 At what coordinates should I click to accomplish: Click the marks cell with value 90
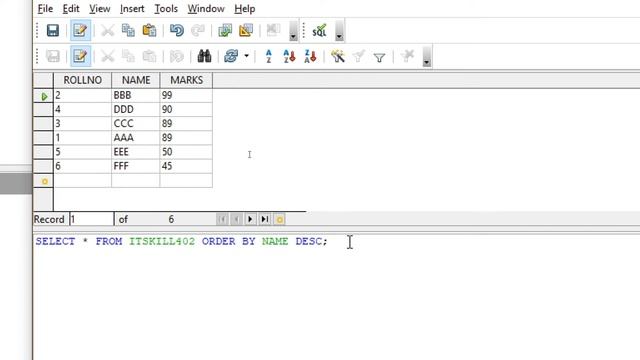tap(186, 109)
